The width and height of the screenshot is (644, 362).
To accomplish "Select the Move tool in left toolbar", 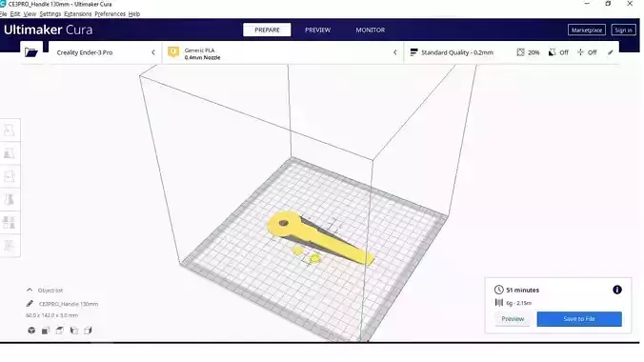I will pyautogui.click(x=9, y=131).
